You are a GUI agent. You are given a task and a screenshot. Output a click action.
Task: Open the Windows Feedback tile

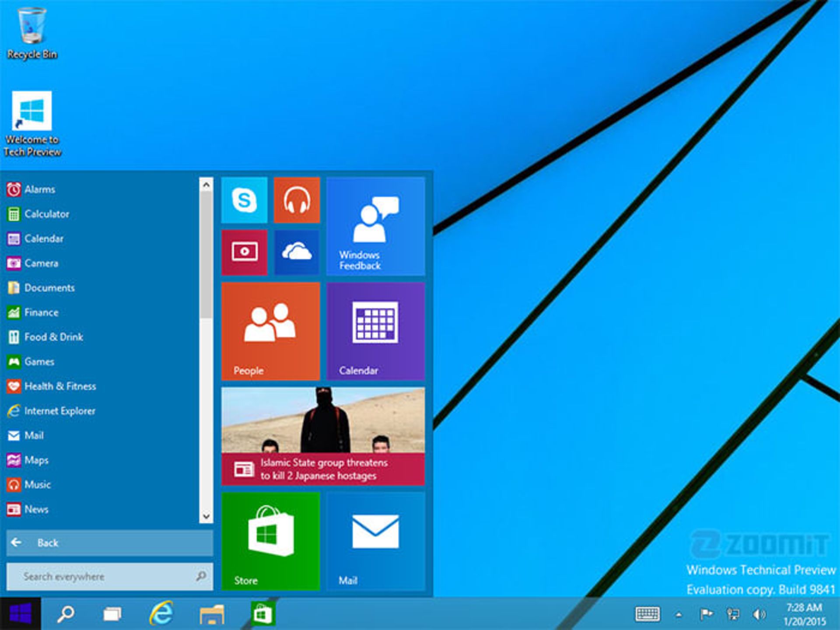click(x=375, y=226)
